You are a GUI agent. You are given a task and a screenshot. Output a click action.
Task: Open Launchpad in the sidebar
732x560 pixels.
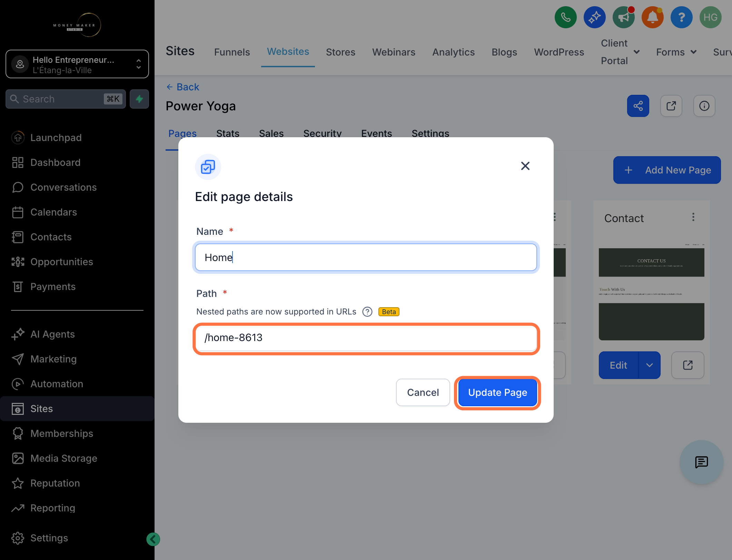point(56,138)
